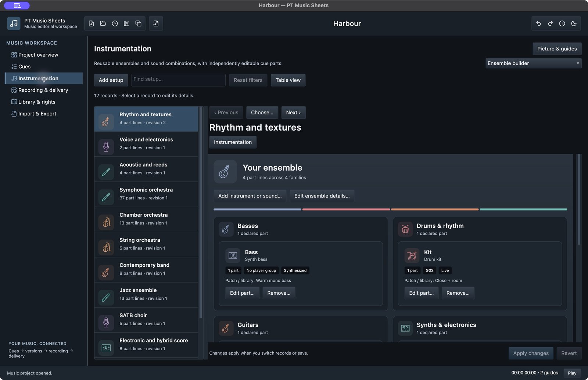Click the save disk icon

click(127, 24)
